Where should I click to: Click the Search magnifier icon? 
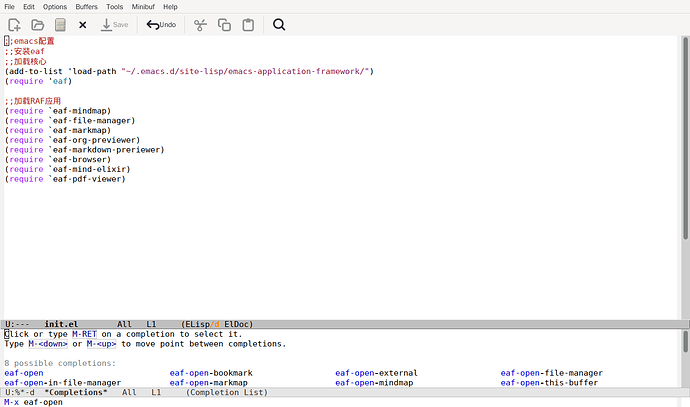tap(279, 24)
